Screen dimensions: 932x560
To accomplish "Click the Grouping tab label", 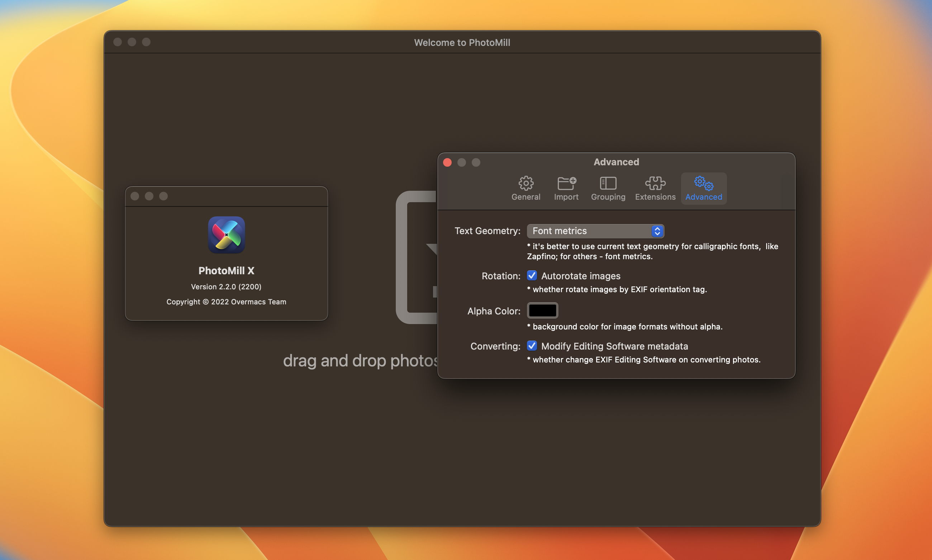I will click(x=608, y=197).
